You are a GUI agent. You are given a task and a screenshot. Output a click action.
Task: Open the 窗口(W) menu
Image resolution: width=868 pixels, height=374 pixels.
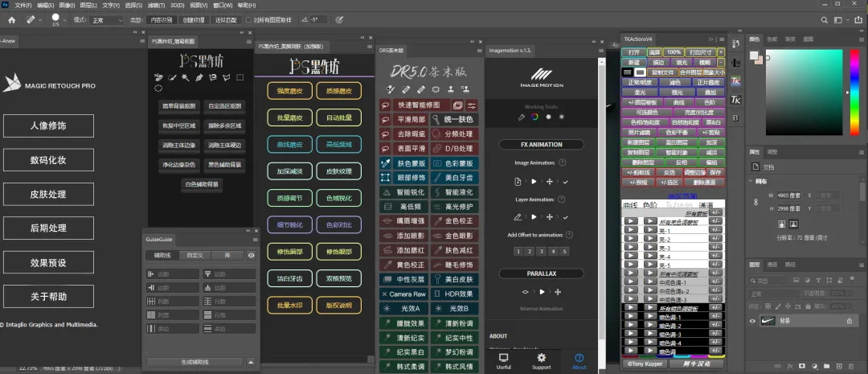pos(223,5)
